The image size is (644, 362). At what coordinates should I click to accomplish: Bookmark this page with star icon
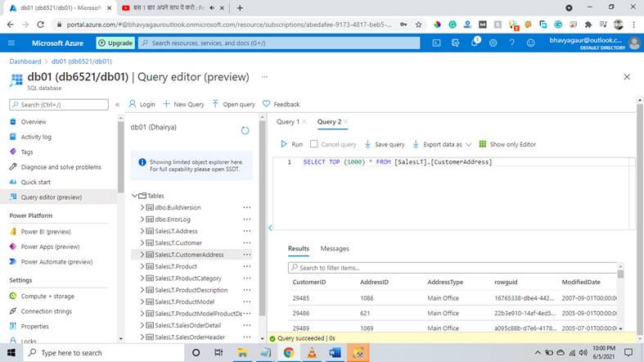point(418,25)
